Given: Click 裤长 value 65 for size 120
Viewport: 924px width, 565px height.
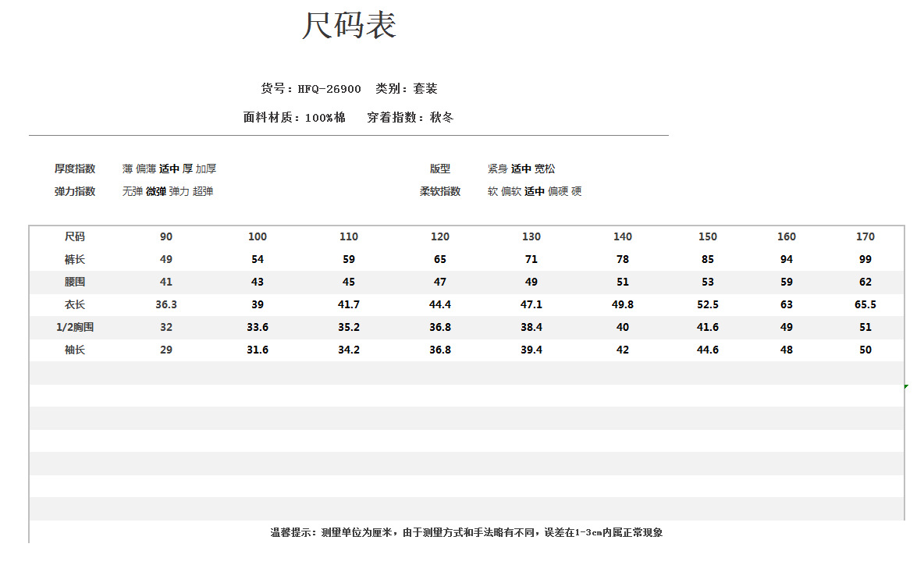Looking at the screenshot, I should 440,259.
